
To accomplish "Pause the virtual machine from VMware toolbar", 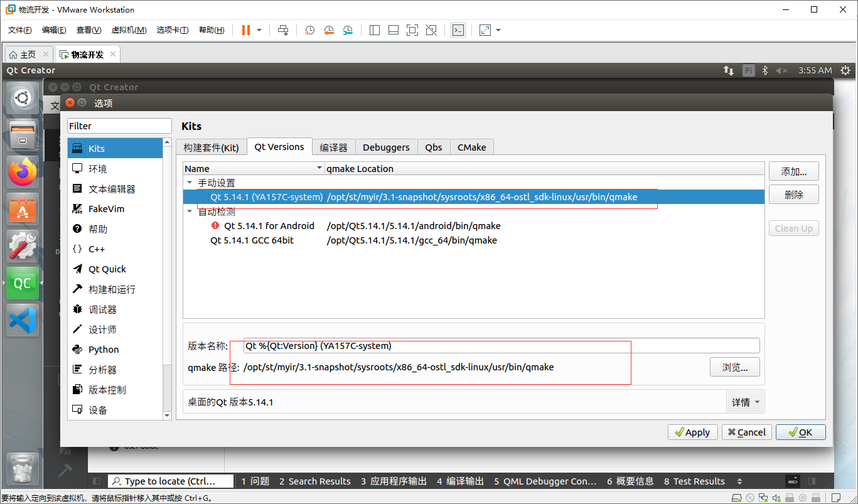I will (x=245, y=30).
